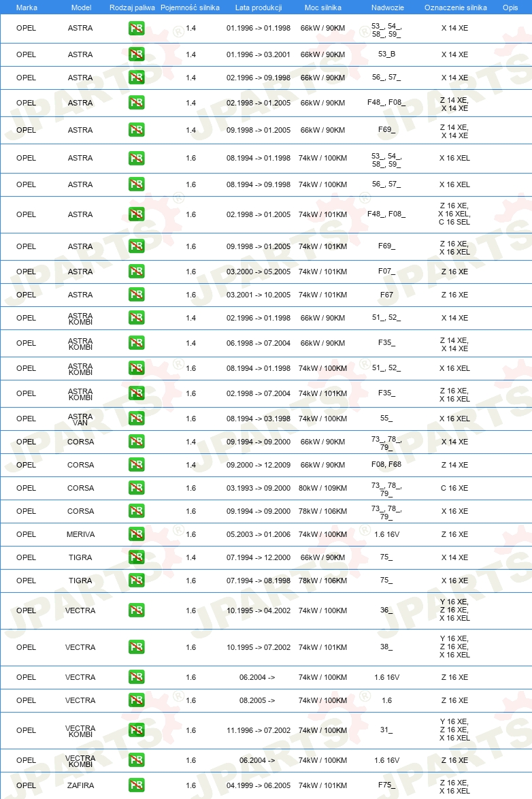Viewport: 532px width, 799px height.
Task: Click the Oznaczenie silnika column header
Action: [x=456, y=7]
